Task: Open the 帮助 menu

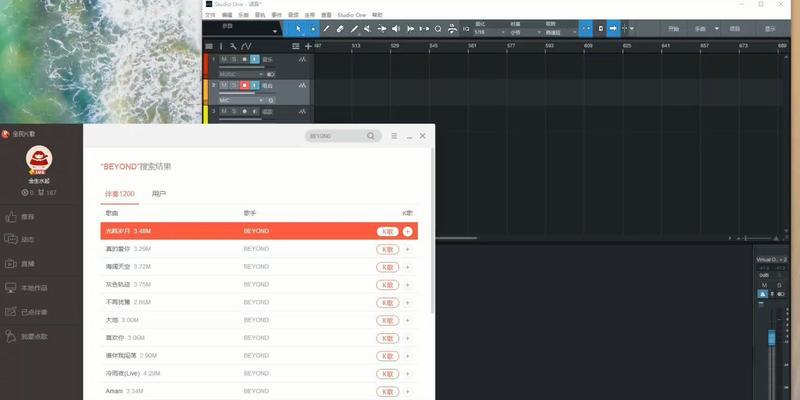Action: pos(377,15)
